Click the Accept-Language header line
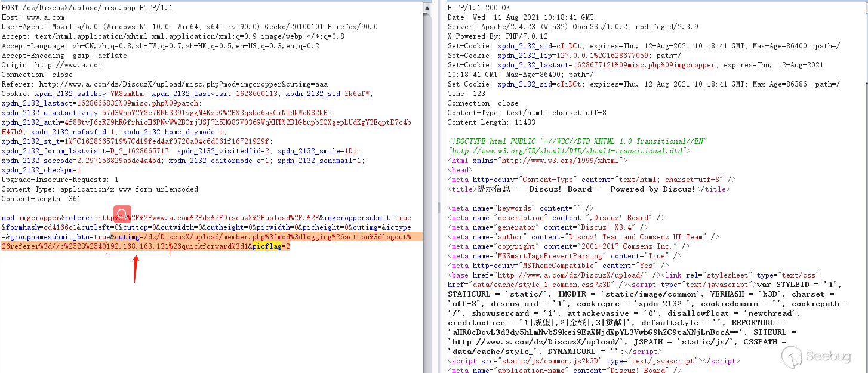868x373 pixels. (x=160, y=46)
